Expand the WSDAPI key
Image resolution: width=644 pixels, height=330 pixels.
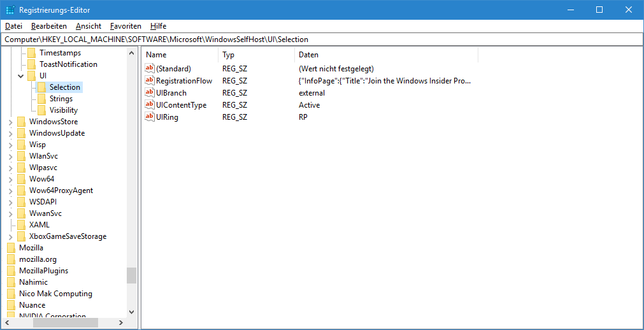pos(10,203)
